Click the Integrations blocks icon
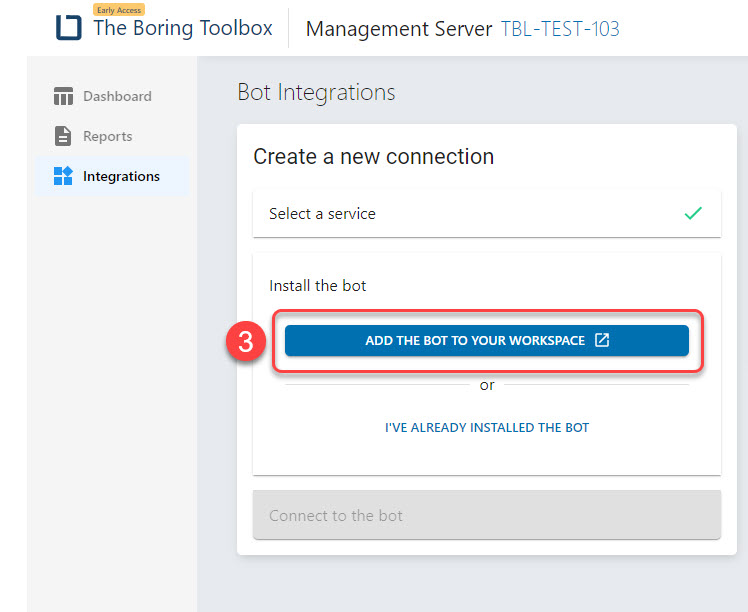The height and width of the screenshot is (612, 748). [63, 176]
